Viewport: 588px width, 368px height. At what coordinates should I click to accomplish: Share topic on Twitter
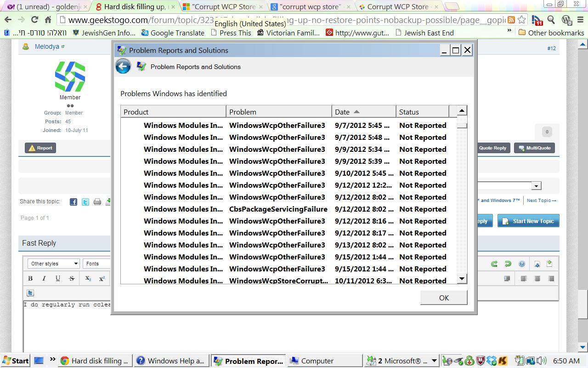[85, 201]
